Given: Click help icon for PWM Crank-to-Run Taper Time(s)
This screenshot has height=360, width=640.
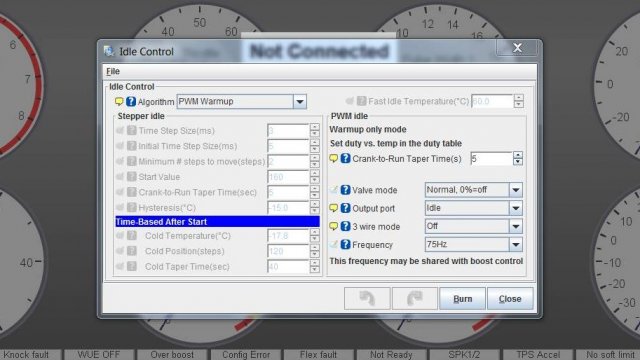Looking at the screenshot, I should (345, 158).
